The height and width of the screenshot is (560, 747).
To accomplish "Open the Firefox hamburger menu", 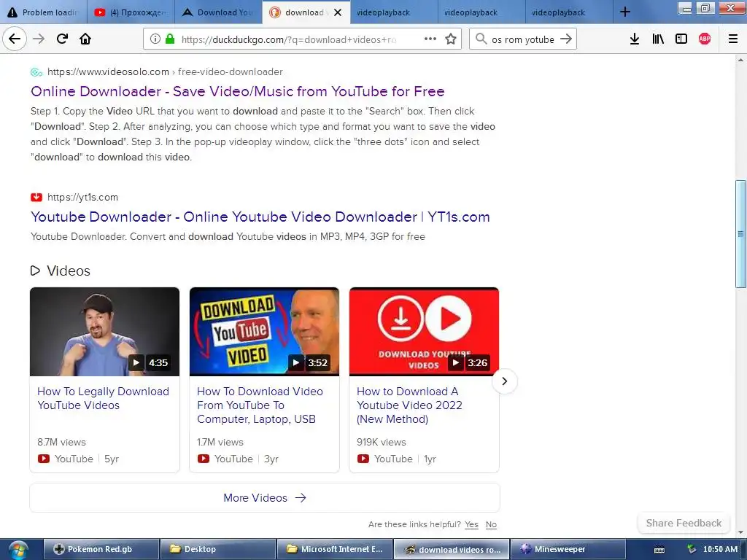I will (x=733, y=39).
